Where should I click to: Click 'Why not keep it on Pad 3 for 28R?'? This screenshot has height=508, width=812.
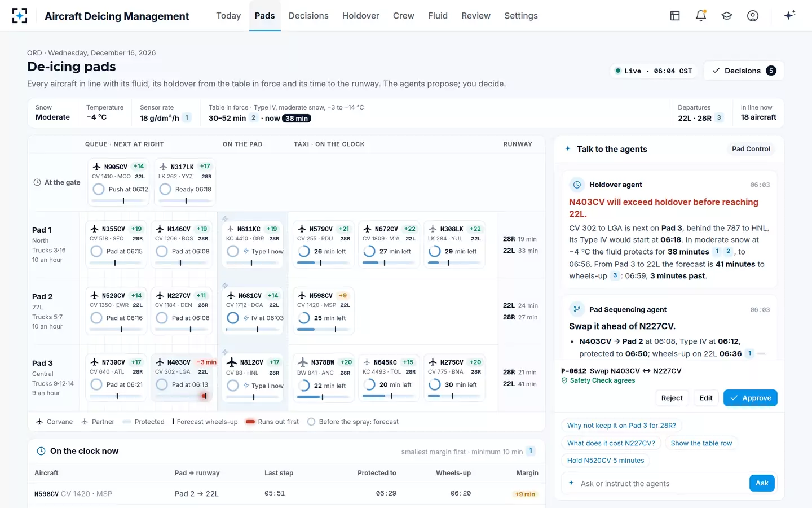pos(621,426)
